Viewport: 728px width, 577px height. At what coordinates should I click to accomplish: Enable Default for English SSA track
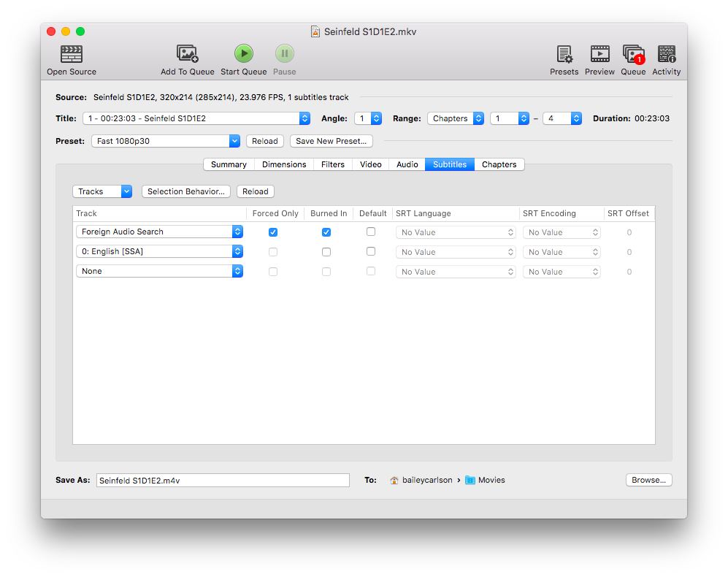click(371, 251)
